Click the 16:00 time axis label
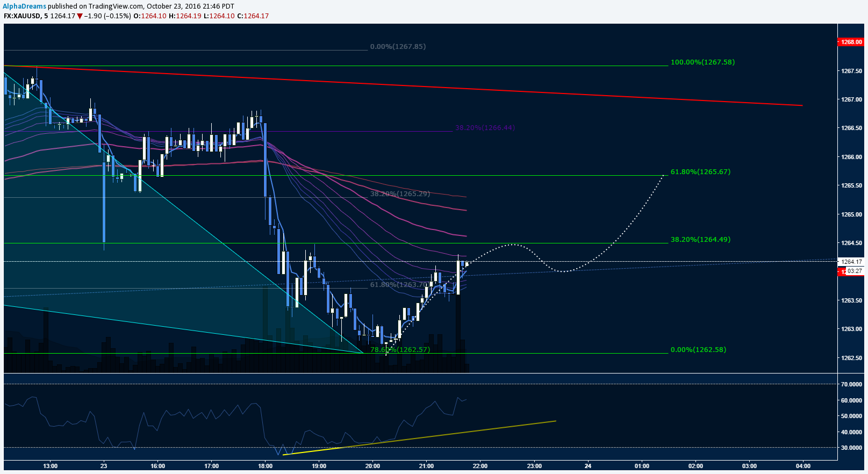 pyautogui.click(x=158, y=466)
